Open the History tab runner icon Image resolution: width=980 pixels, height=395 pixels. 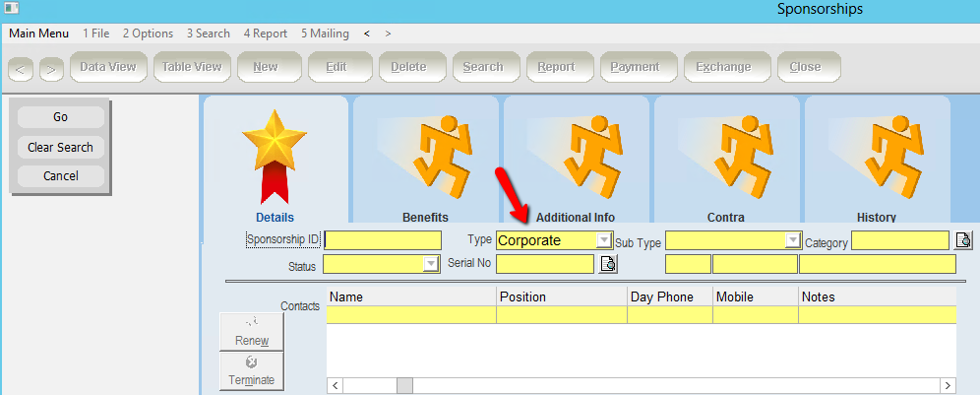pyautogui.click(x=877, y=155)
